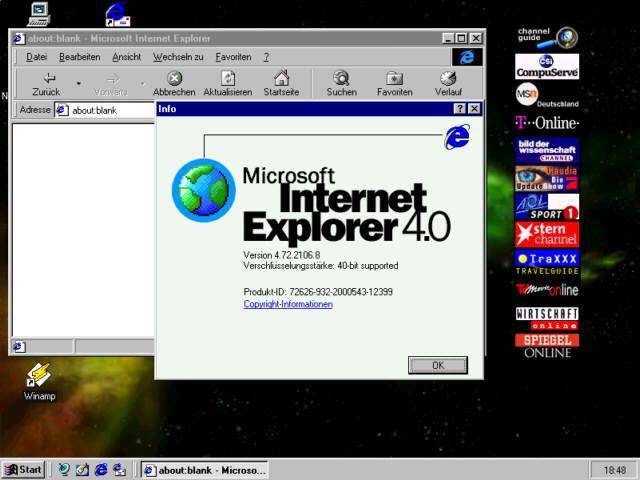Click second quick launch icon with pencil
Image resolution: width=640 pixels, height=480 pixels.
coord(82,470)
